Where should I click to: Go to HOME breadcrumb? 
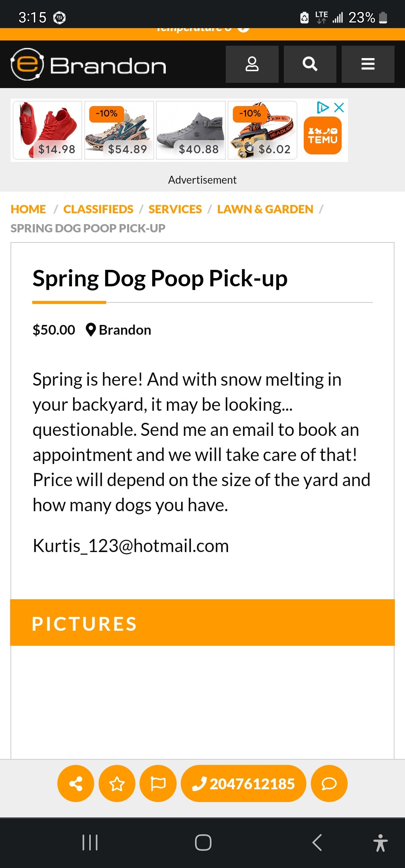[28, 209]
